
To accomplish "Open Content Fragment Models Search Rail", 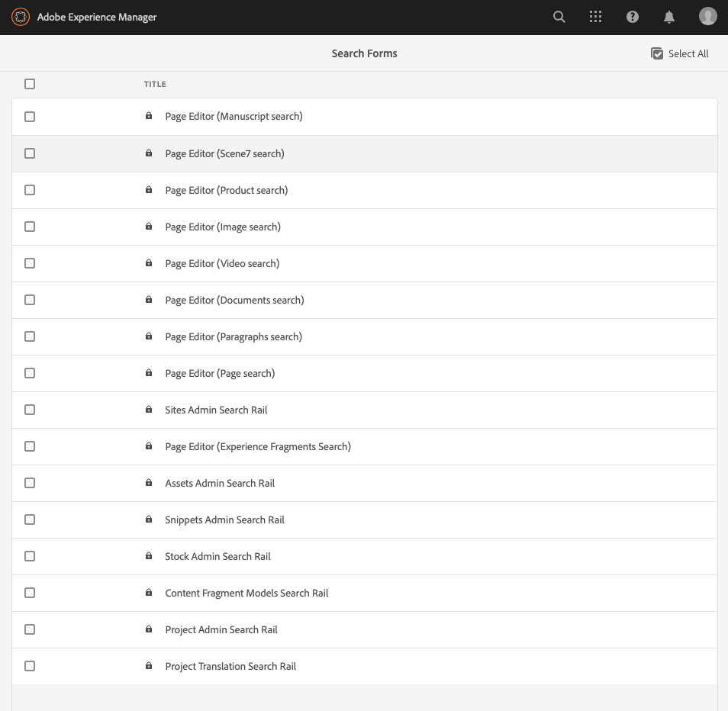I will pos(246,593).
